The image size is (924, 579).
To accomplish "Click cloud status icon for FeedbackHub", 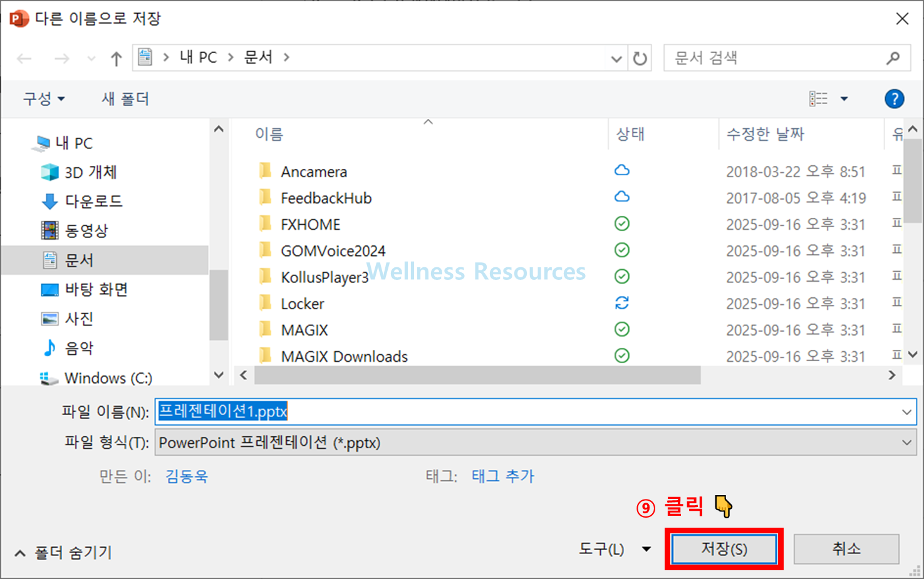I will (622, 197).
